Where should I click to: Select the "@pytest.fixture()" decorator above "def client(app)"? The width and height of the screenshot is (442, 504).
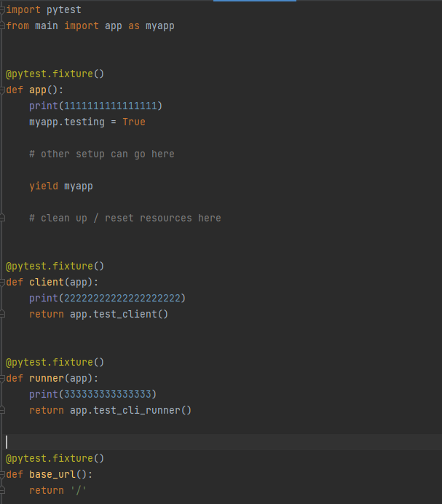click(x=55, y=266)
